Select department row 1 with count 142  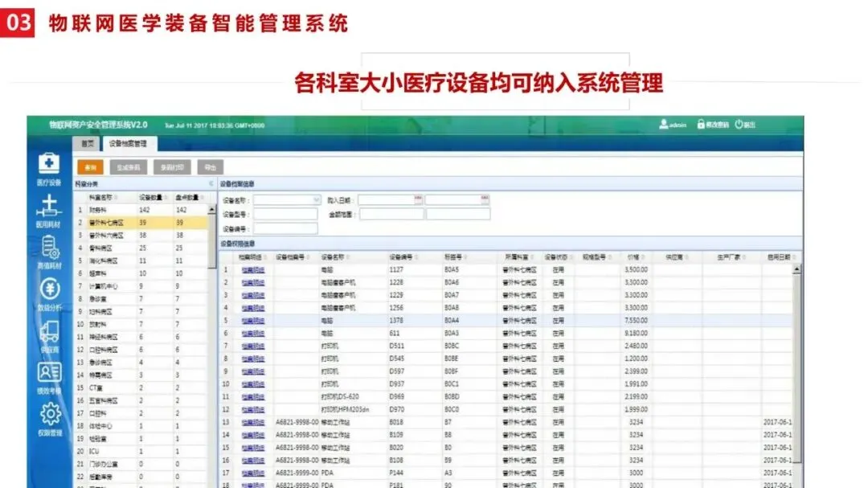141,211
